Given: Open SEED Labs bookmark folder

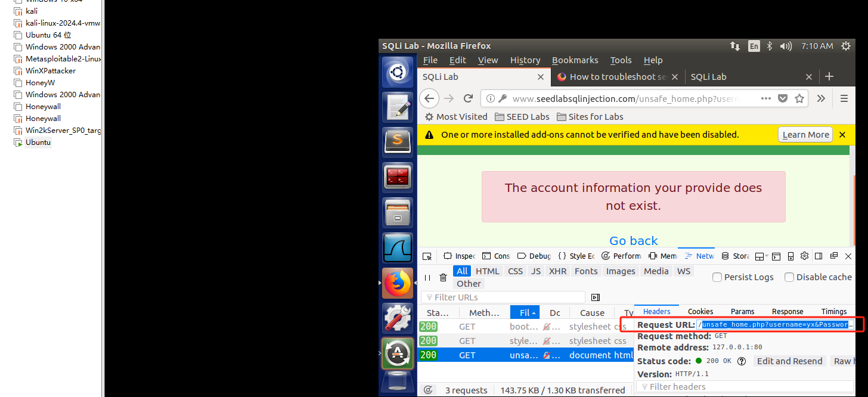Looking at the screenshot, I should (x=522, y=117).
